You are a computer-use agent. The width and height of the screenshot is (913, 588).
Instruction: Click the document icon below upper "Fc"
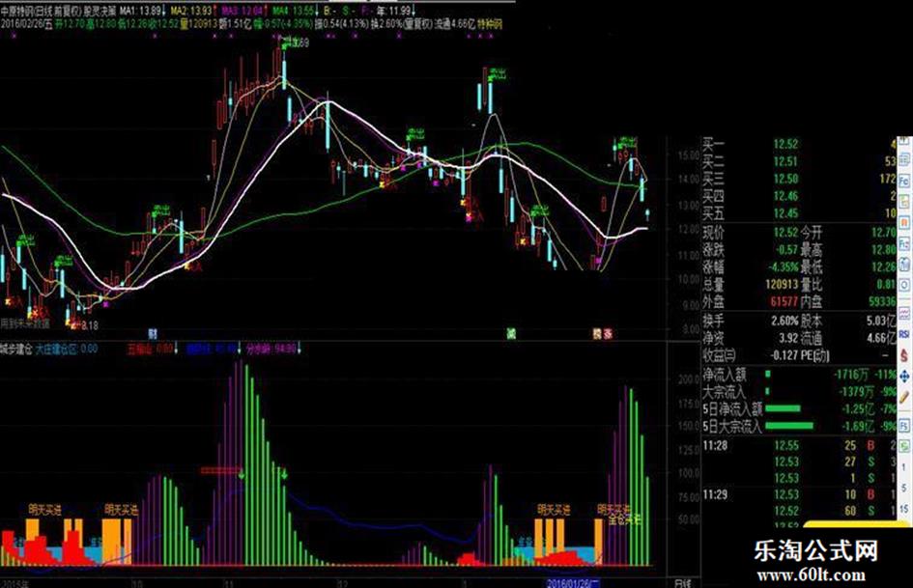(904, 202)
